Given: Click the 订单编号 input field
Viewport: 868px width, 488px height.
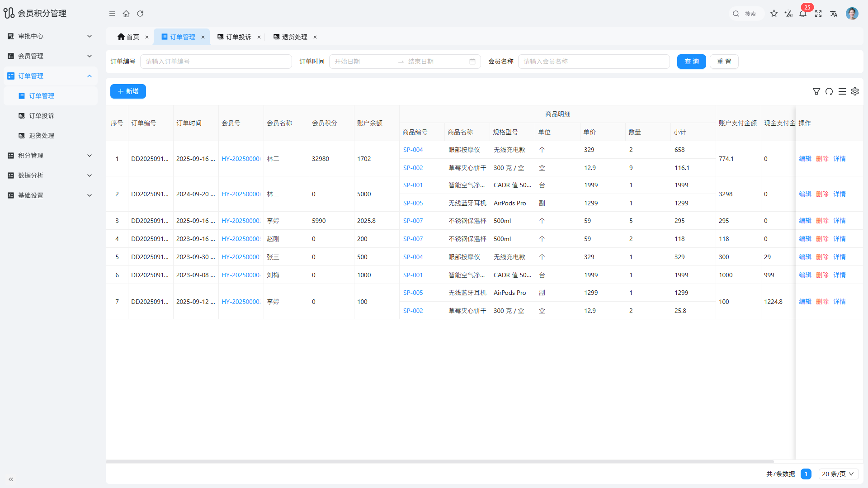Looking at the screenshot, I should (x=216, y=62).
